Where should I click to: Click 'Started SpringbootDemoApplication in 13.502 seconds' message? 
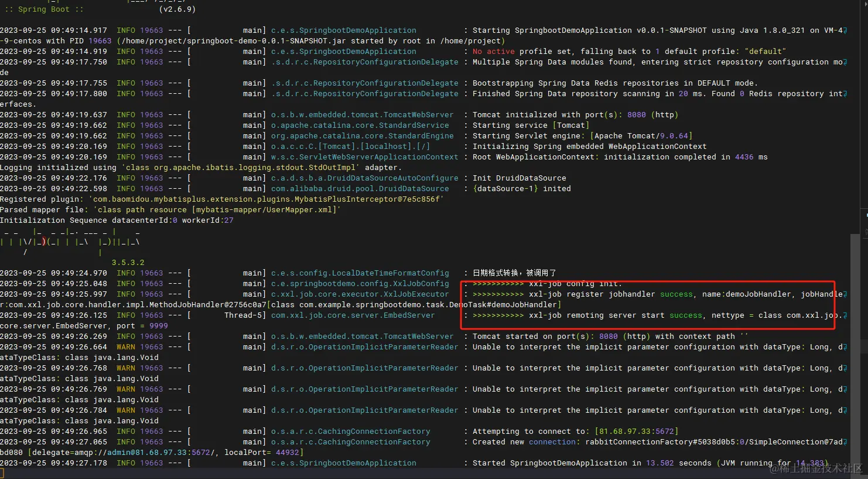pos(592,463)
